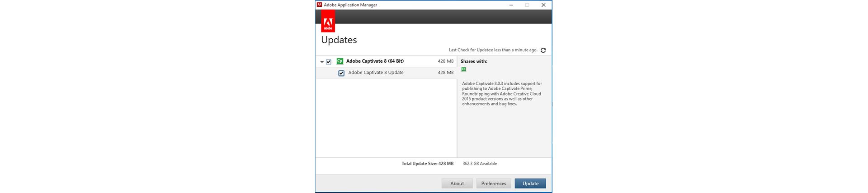Select the Adobe Captivate 8 Update item
This screenshot has height=193, width=868.
pos(376,73)
